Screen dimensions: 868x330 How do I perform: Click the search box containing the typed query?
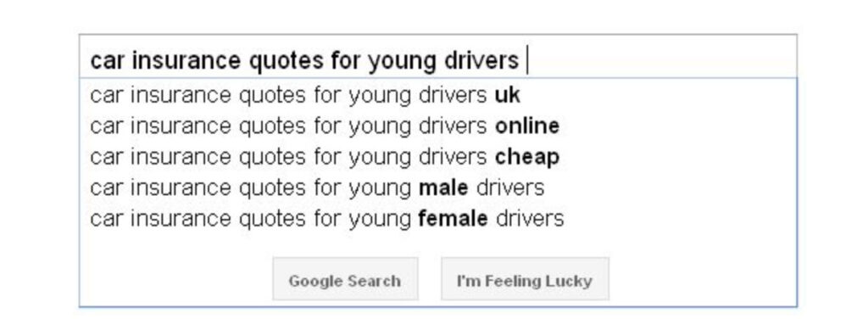[x=438, y=57]
